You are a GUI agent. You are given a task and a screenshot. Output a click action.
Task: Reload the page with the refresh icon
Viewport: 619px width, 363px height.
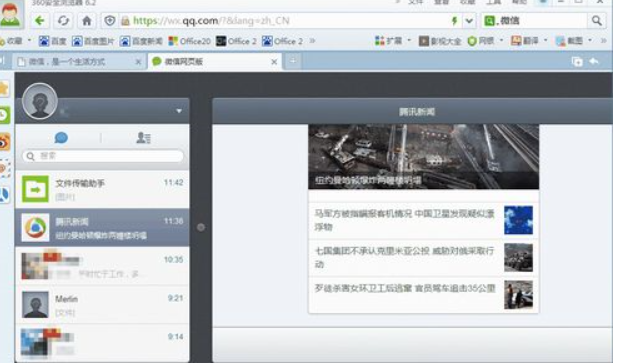coord(63,21)
